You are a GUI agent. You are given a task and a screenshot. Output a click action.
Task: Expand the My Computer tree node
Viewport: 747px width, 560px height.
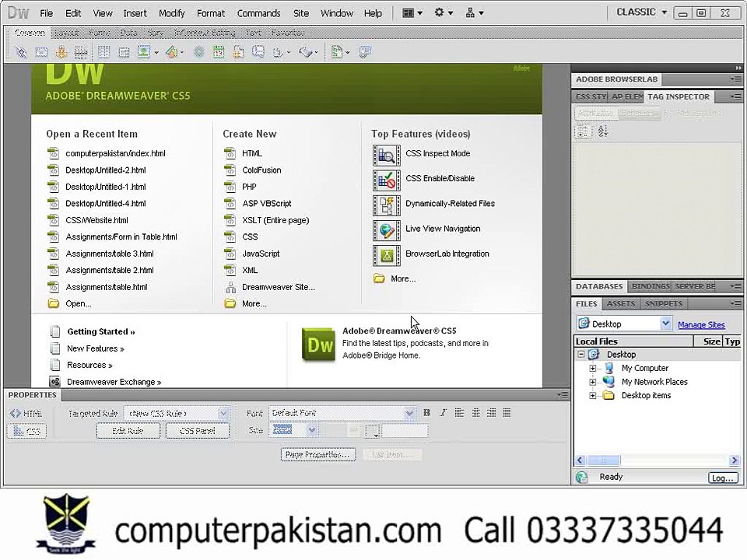[593, 368]
